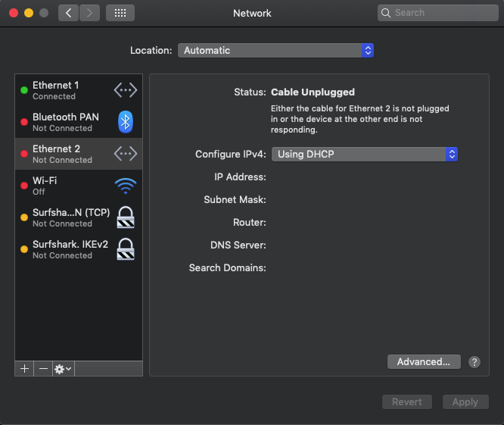Click the Ethernet 1 connection icon
504x425 pixels.
click(x=126, y=90)
